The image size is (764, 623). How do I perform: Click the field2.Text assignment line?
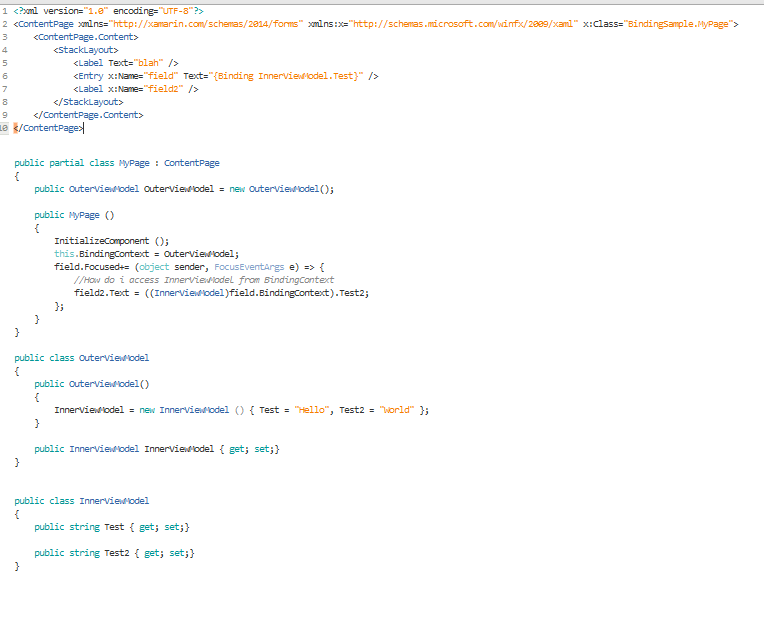(222, 293)
